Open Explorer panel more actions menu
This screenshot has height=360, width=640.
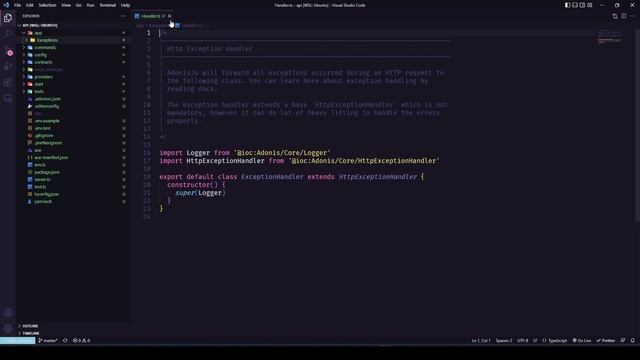click(x=123, y=16)
